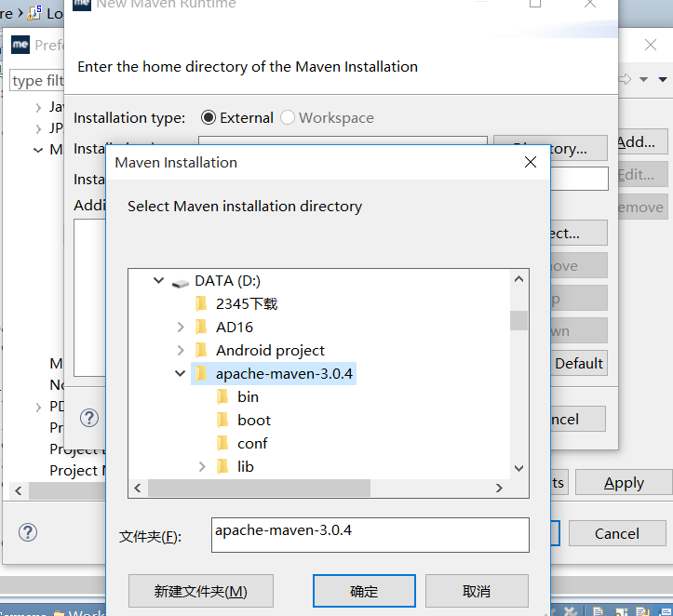The image size is (673, 616).
Task: Open help in the Preferences window
Action: coord(28,533)
